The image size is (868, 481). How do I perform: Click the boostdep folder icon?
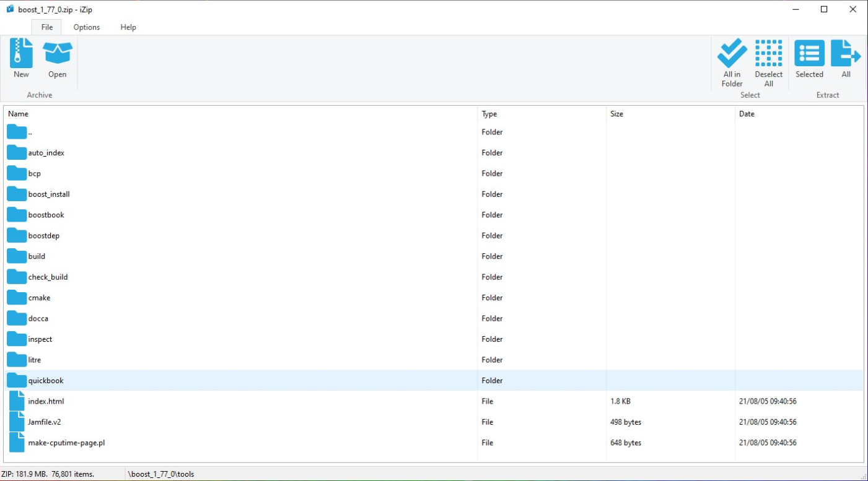coord(17,235)
